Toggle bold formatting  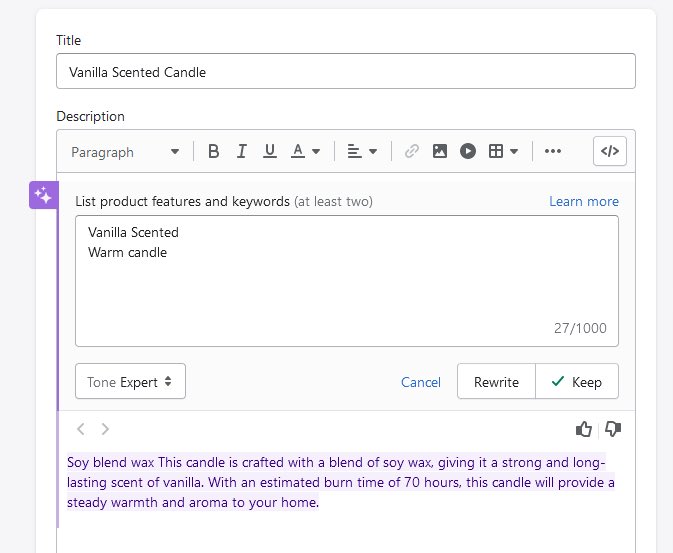(213, 151)
